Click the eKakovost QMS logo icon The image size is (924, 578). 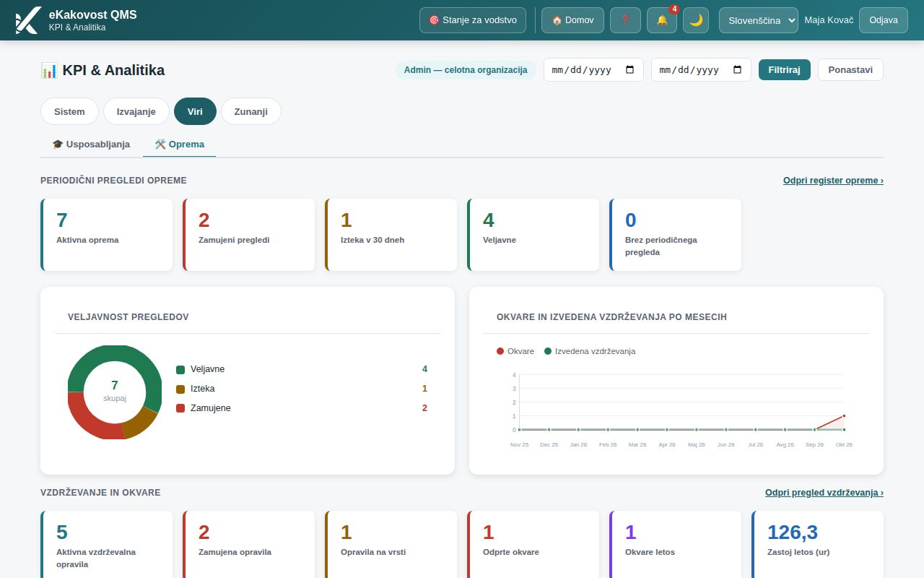pos(27,20)
